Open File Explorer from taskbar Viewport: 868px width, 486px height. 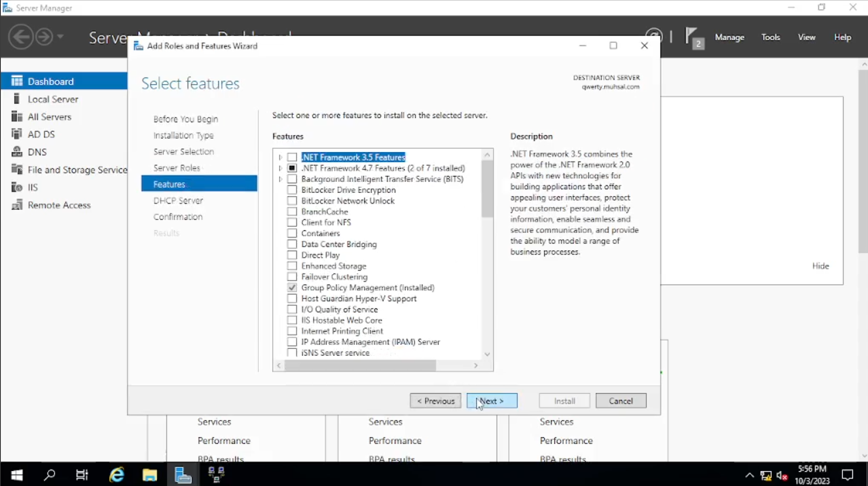coord(149,474)
